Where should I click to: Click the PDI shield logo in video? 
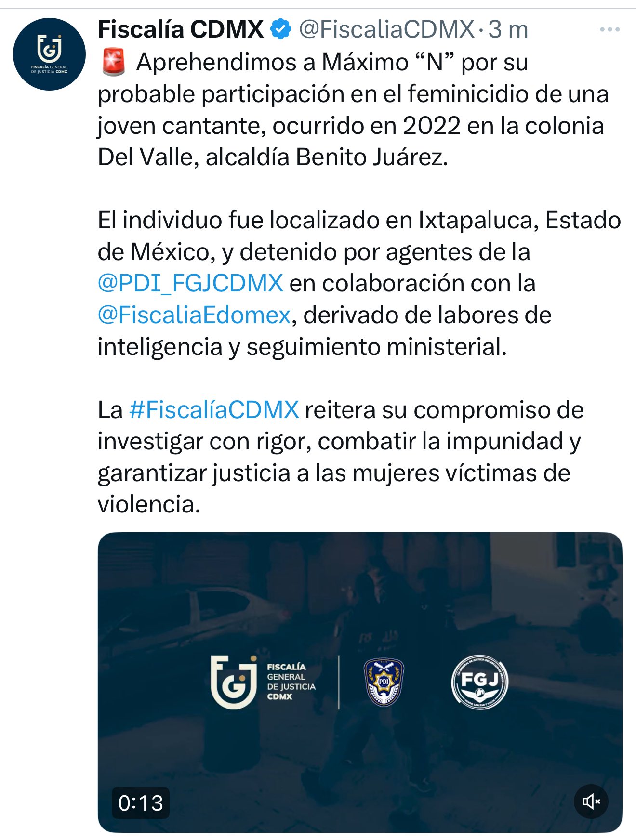pyautogui.click(x=384, y=682)
